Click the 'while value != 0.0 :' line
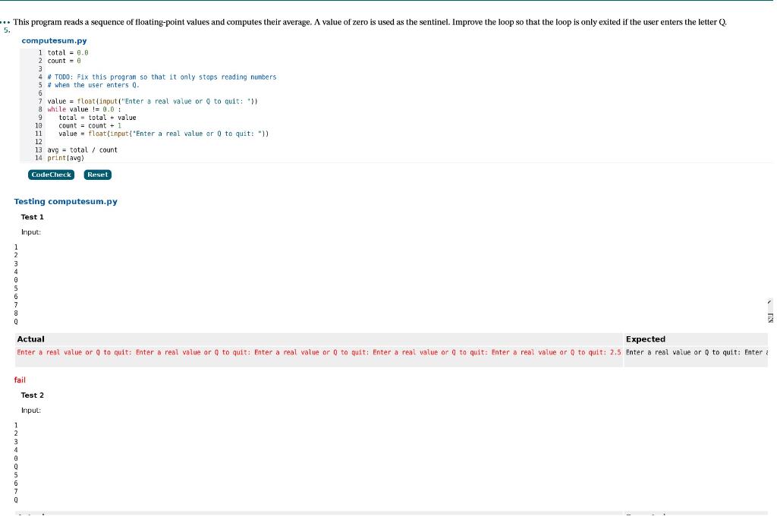777x532 pixels. (84, 109)
